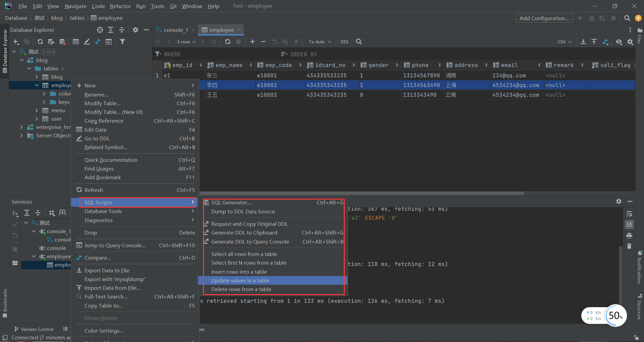Click the Search Everywhere magnifier icon
The width and height of the screenshot is (644, 342).
627,18
